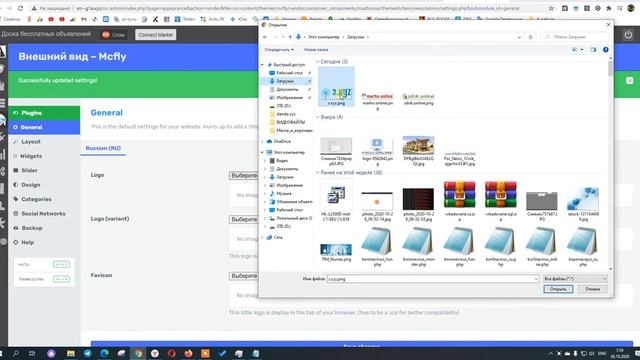The image size is (640, 360).
Task: Open Telegram from the taskbar
Action: pyautogui.click(x=87, y=353)
